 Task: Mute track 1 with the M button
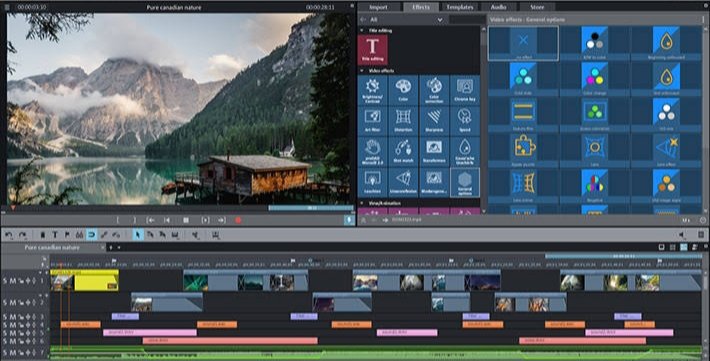point(13,281)
